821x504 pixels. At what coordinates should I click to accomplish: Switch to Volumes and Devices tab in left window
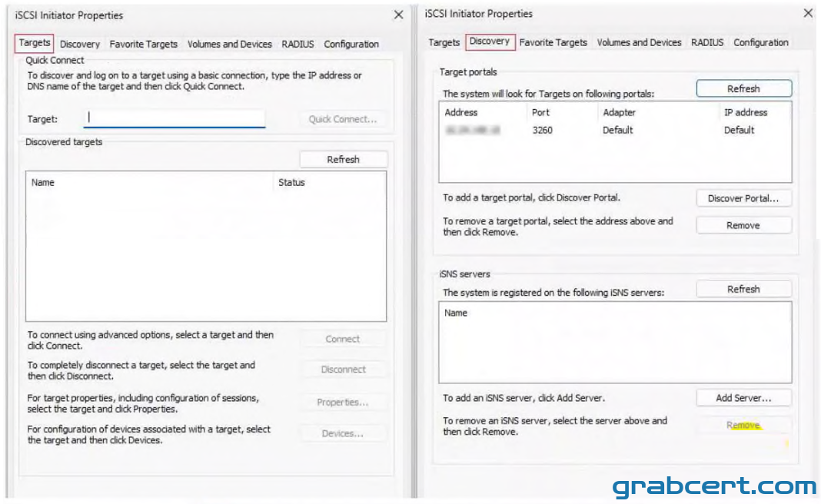(x=229, y=45)
